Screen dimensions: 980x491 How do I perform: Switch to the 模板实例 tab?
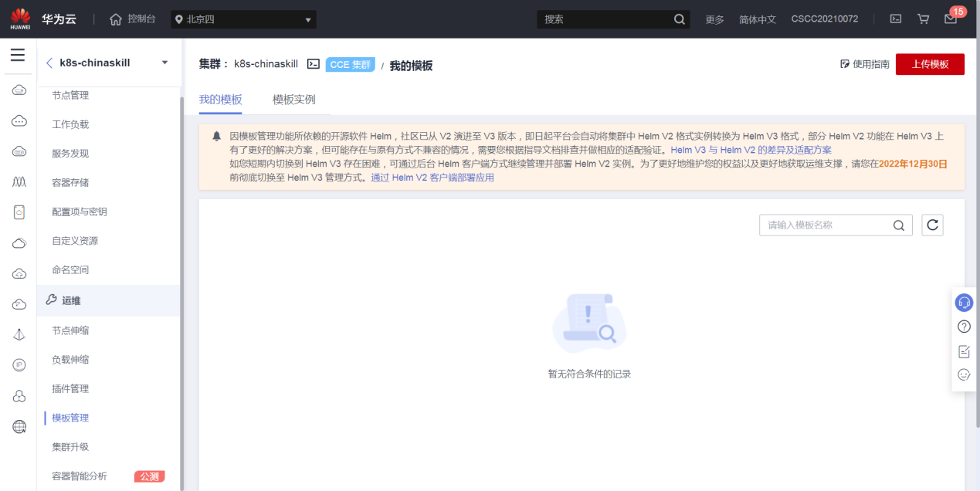pyautogui.click(x=293, y=100)
